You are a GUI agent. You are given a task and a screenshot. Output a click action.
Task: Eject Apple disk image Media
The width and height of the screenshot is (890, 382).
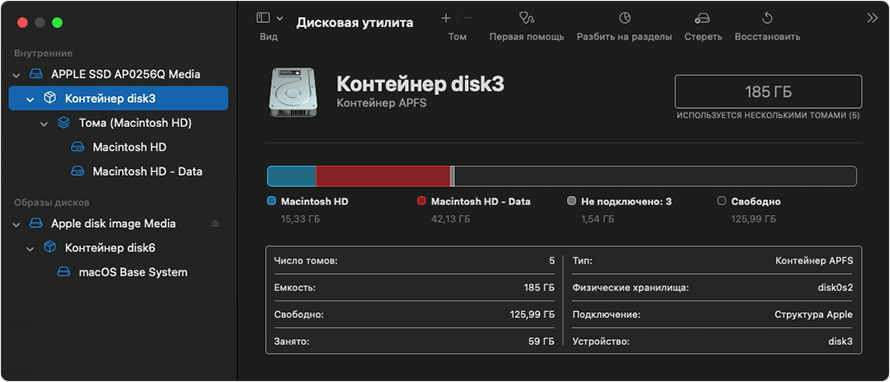pyautogui.click(x=215, y=224)
